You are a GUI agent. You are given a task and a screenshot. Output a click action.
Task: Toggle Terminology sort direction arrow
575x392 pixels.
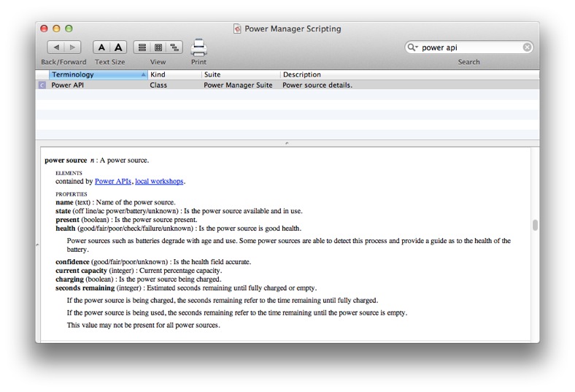tap(143, 74)
